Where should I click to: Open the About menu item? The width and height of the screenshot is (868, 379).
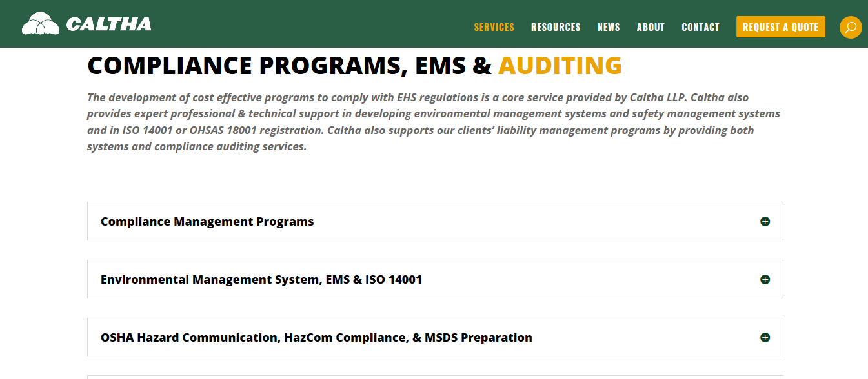coord(651,27)
